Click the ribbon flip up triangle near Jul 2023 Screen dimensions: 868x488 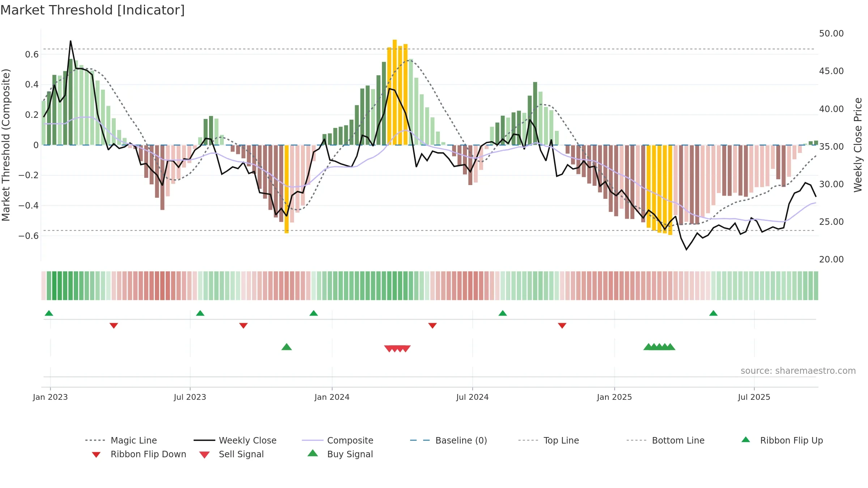[200, 313]
